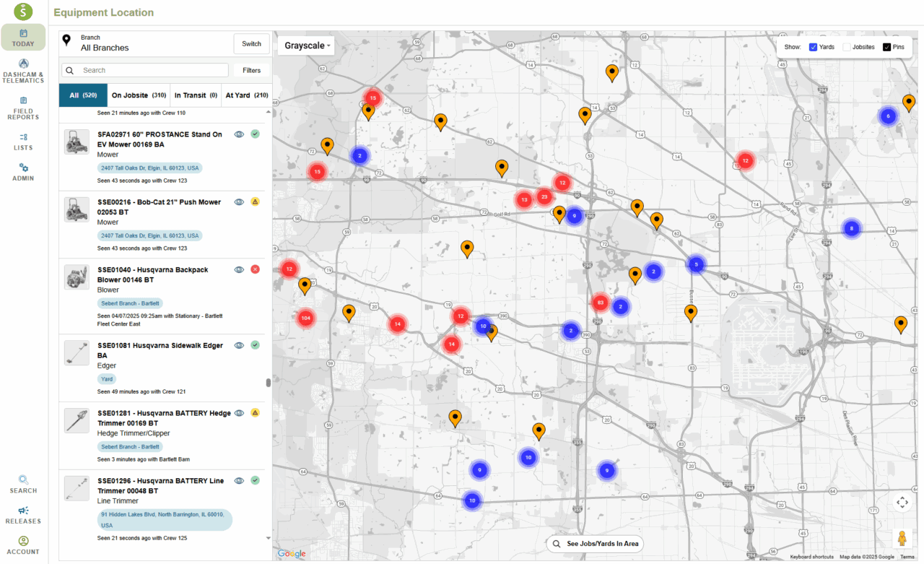Click the map camera controls icon

coord(902,503)
